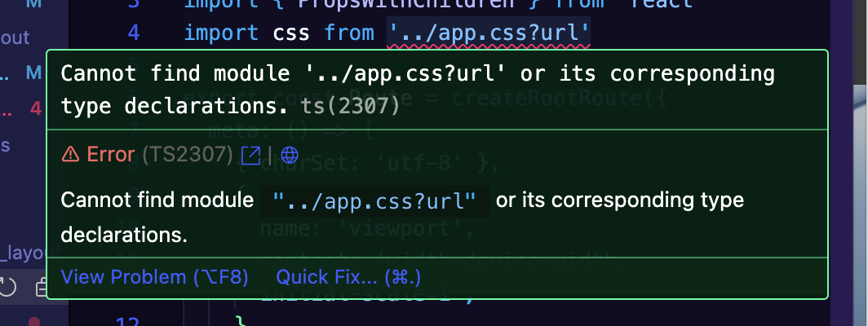This screenshot has width=868, height=326.
Task: Click the underlined '../app.css?url' import string
Action: click(x=489, y=33)
